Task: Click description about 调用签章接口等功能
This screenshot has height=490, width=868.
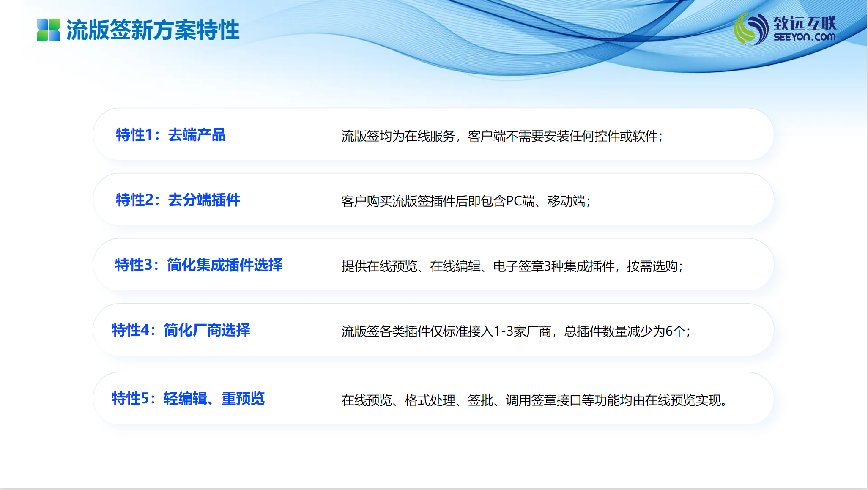Action: point(534,400)
